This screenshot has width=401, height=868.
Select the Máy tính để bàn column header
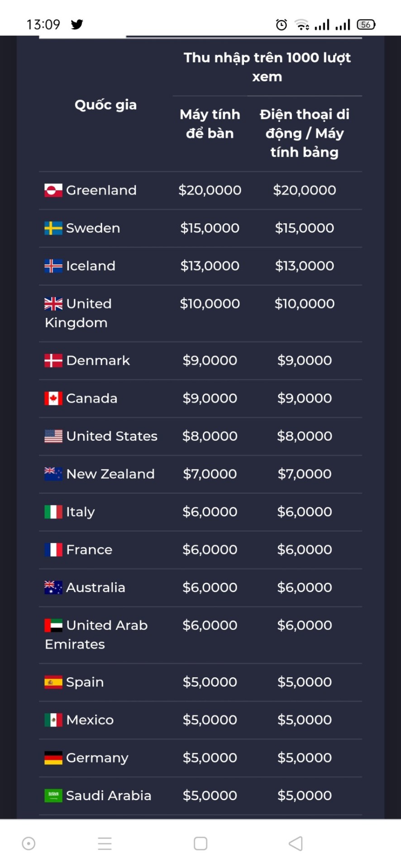(210, 124)
